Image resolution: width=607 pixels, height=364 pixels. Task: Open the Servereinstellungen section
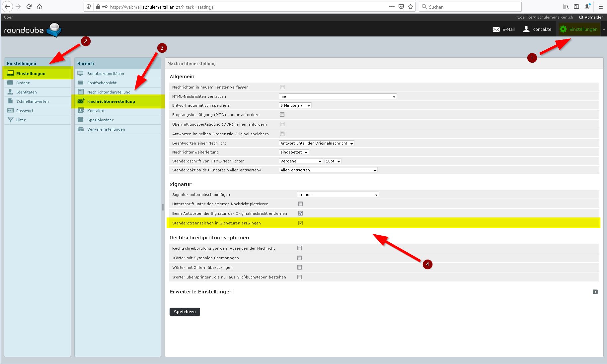(x=106, y=129)
